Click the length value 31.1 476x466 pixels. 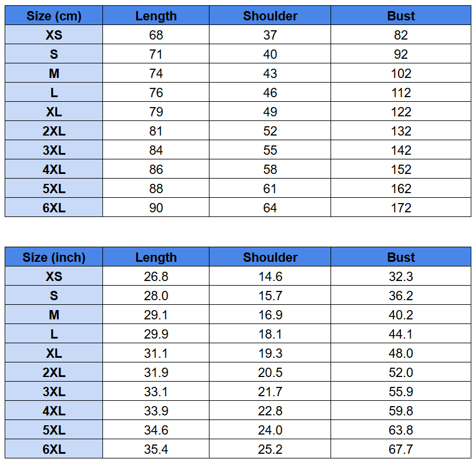click(x=156, y=353)
